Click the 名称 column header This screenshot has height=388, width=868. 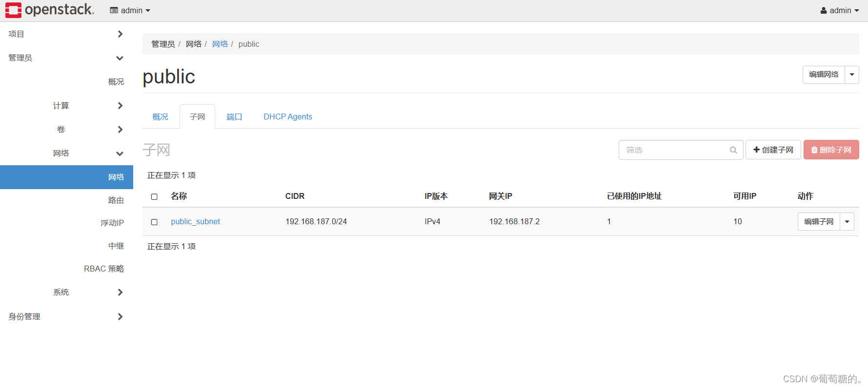(179, 196)
